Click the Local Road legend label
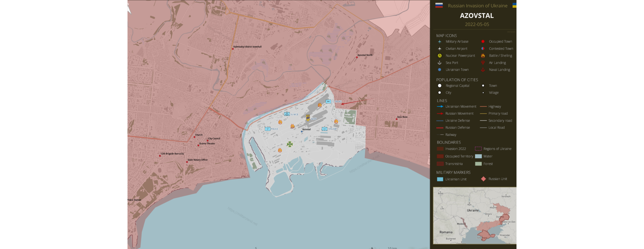 [x=497, y=128]
